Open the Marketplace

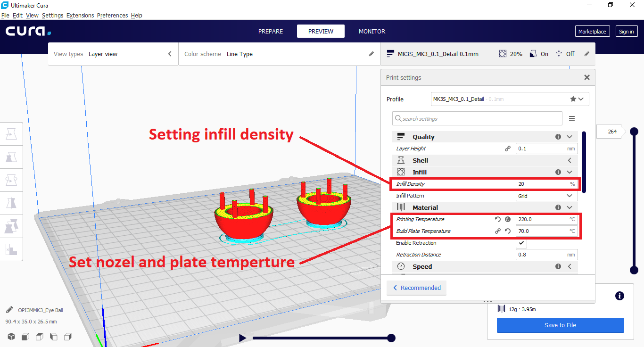pyautogui.click(x=593, y=31)
